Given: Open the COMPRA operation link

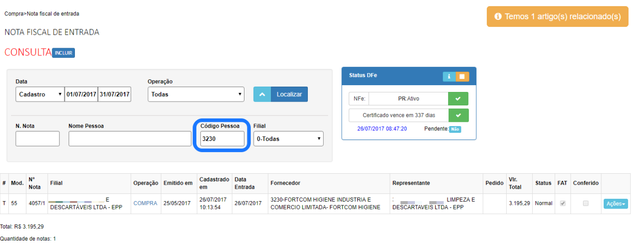Looking at the screenshot, I should click(145, 204).
